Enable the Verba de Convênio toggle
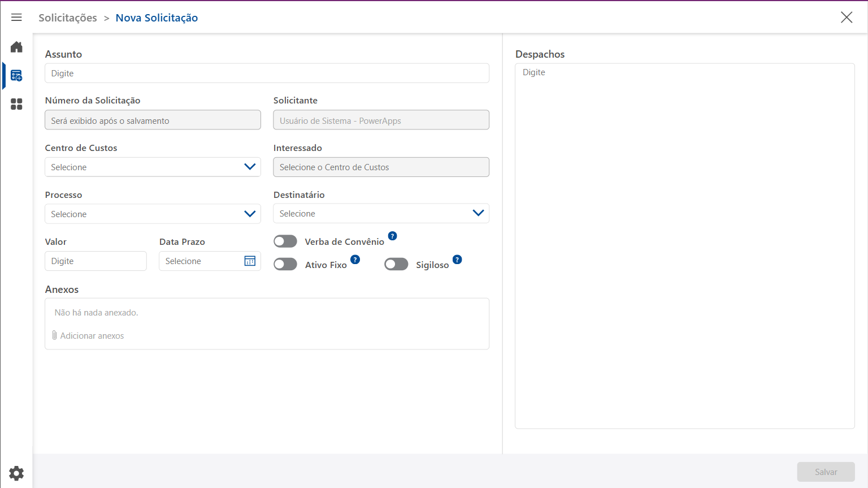This screenshot has height=488, width=868. point(285,241)
